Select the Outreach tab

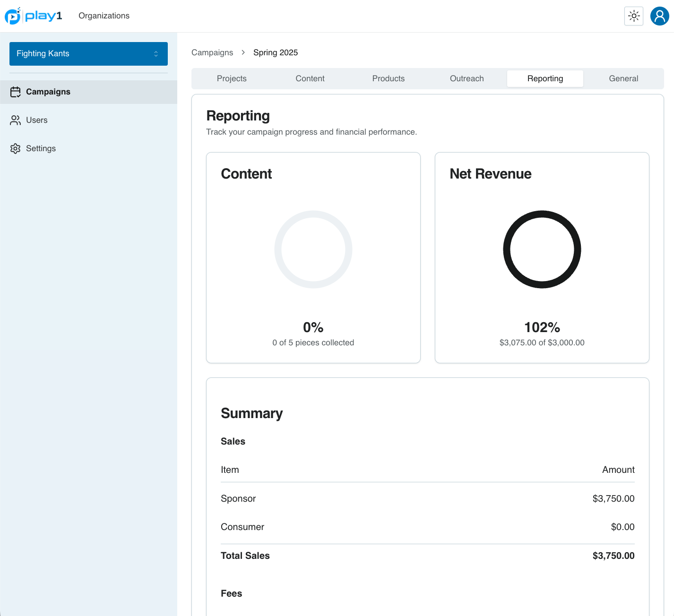pyautogui.click(x=467, y=78)
